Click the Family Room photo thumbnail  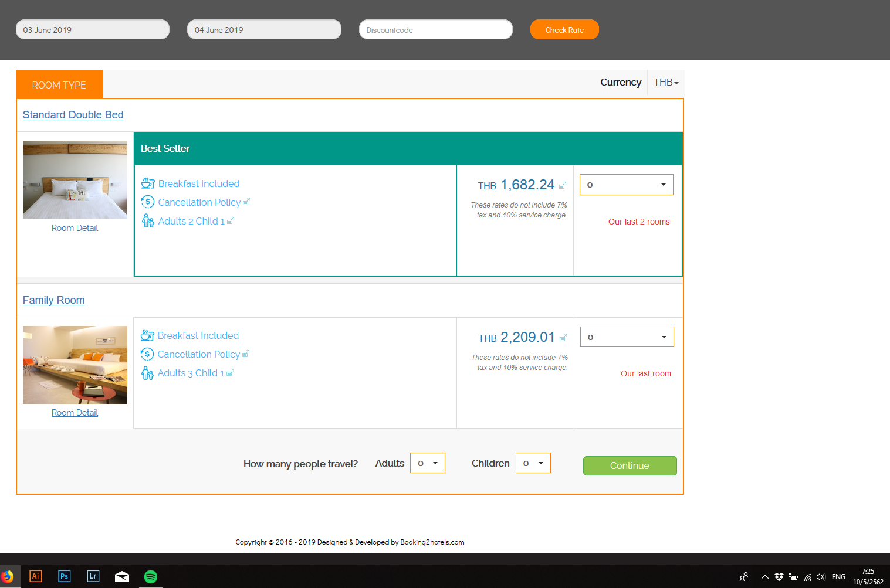[x=75, y=365]
